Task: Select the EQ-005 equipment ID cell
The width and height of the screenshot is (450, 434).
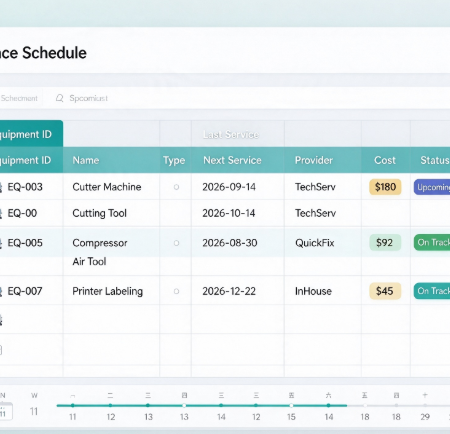Action: [x=25, y=243]
